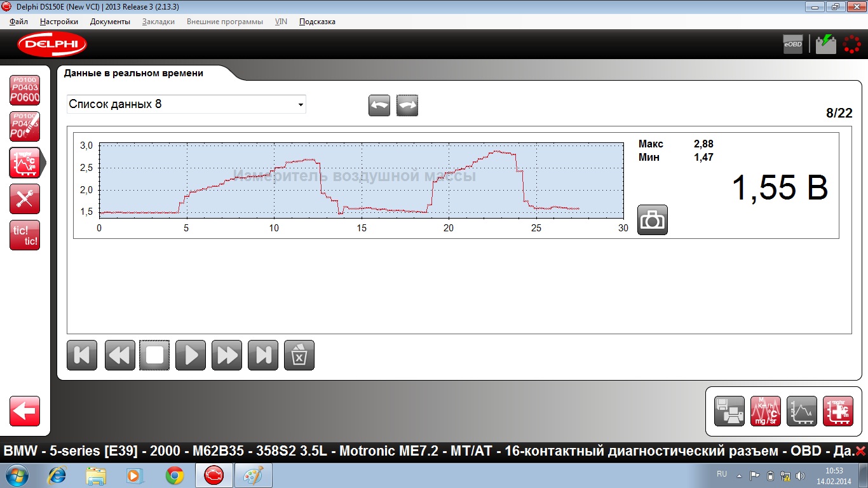Click the red back arrow button
This screenshot has width=868, height=488.
pyautogui.click(x=25, y=411)
